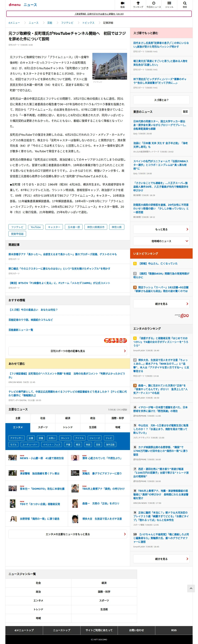The image size is (198, 644).
Task: Click the dmenu logo
Action: pyautogui.click(x=14, y=5)
